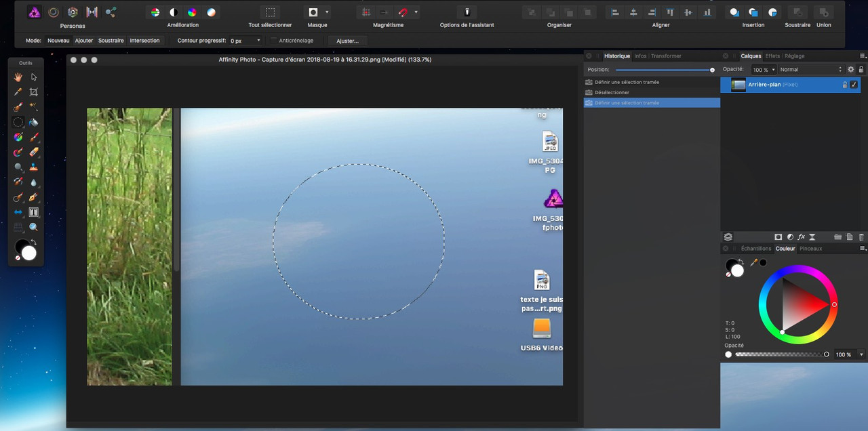Image resolution: width=868 pixels, height=431 pixels.
Task: Open the Pinceaux tab
Action: coord(810,249)
